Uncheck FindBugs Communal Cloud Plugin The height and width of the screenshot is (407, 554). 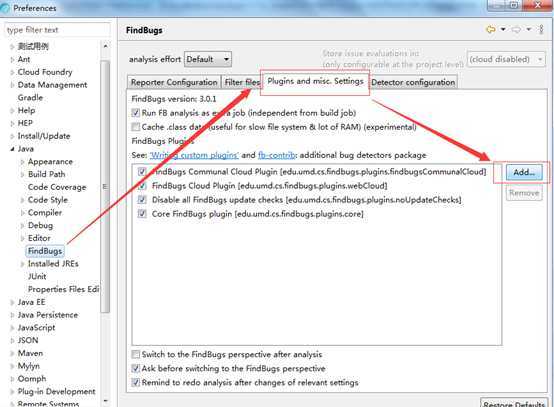click(142, 172)
